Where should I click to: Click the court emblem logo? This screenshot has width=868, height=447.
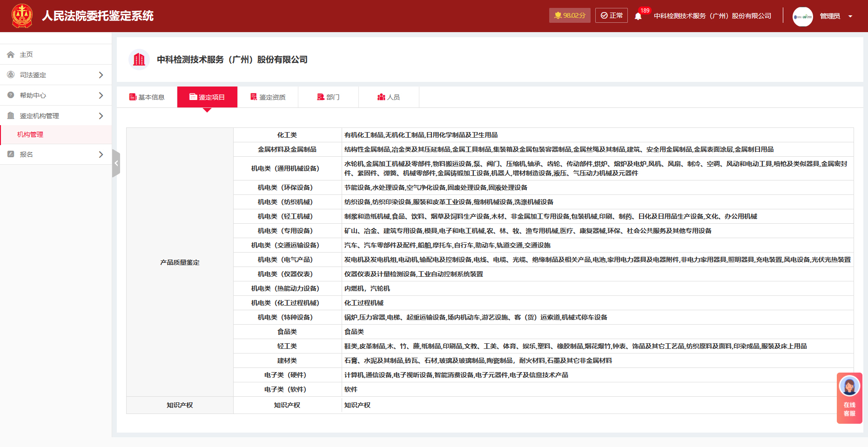point(22,16)
